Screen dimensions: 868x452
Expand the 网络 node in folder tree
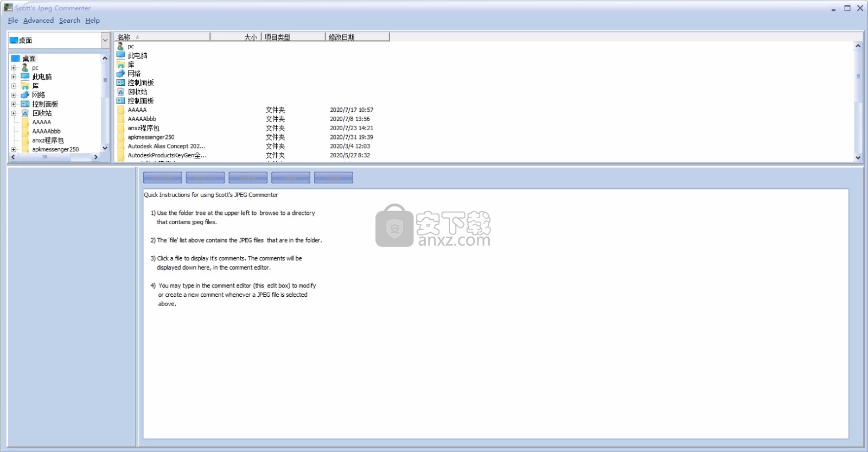click(14, 95)
